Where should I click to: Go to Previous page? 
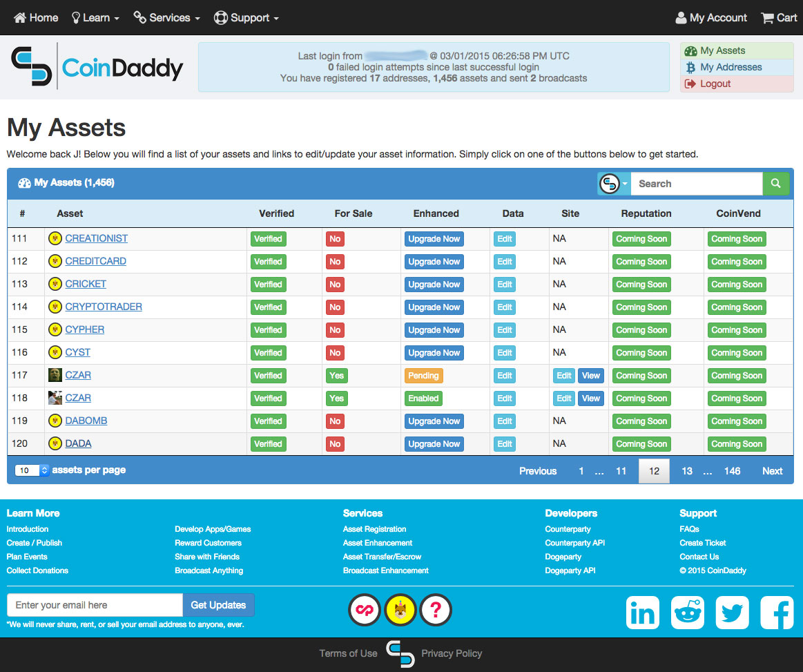pos(538,471)
